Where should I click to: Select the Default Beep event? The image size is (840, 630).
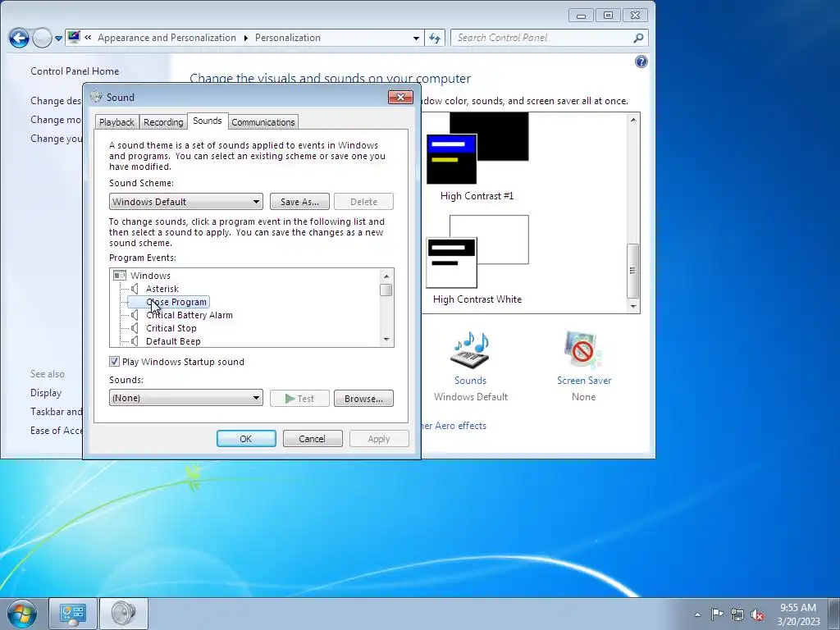point(173,341)
